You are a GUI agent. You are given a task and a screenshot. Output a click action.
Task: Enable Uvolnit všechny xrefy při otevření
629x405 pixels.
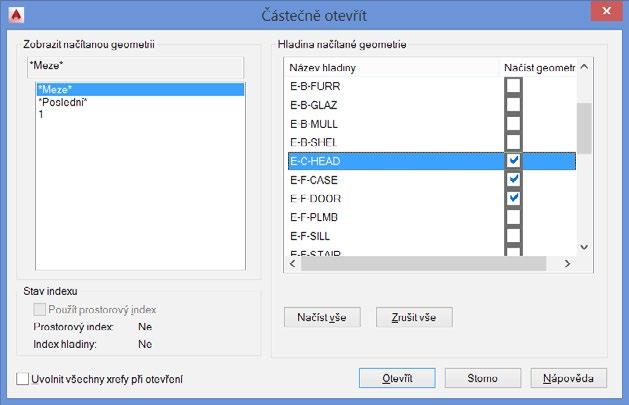22,379
